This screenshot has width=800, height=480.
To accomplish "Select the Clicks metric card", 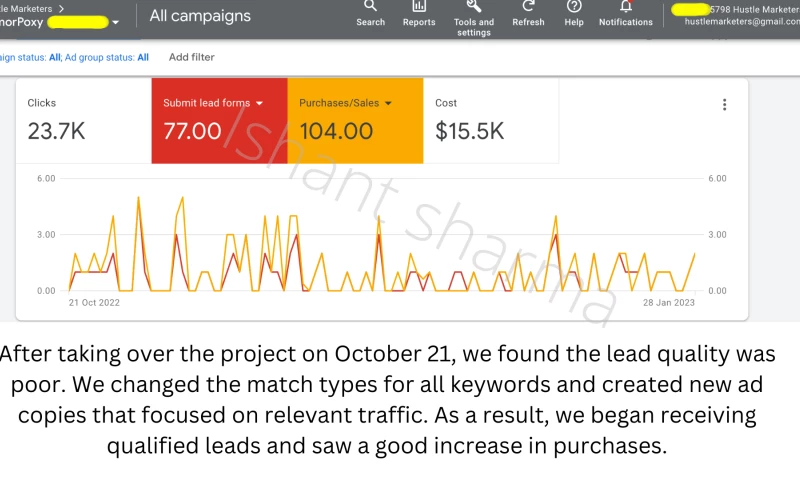I will (80, 120).
